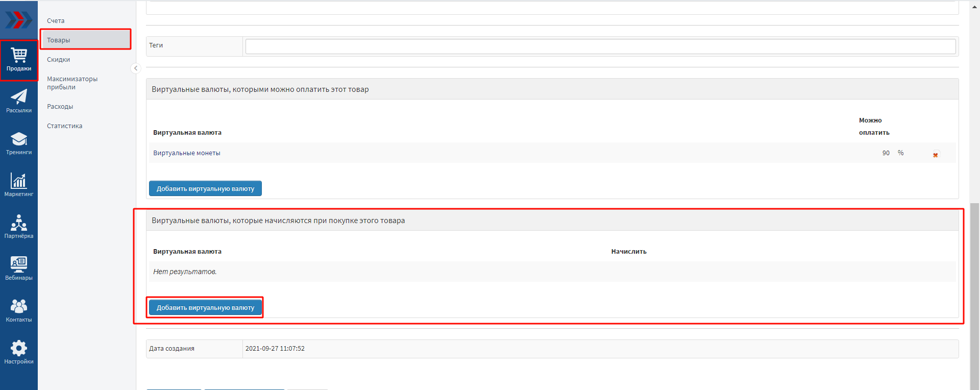Open the Партнёрка network section
980x390 pixels.
point(19,227)
